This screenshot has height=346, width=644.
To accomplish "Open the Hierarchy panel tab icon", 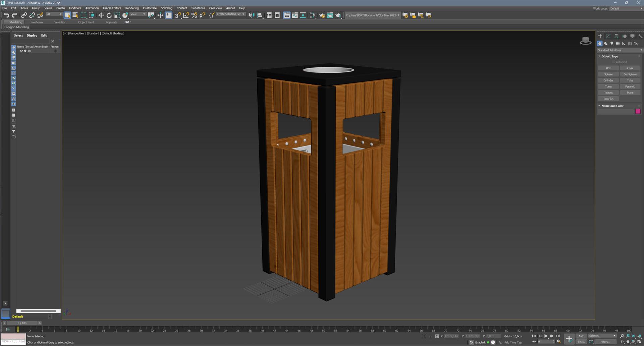I will [616, 36].
